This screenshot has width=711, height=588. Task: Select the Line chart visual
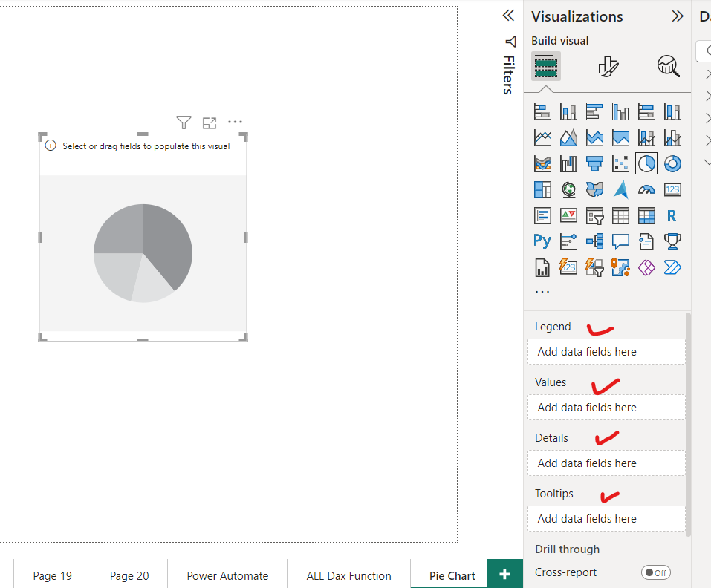(542, 137)
